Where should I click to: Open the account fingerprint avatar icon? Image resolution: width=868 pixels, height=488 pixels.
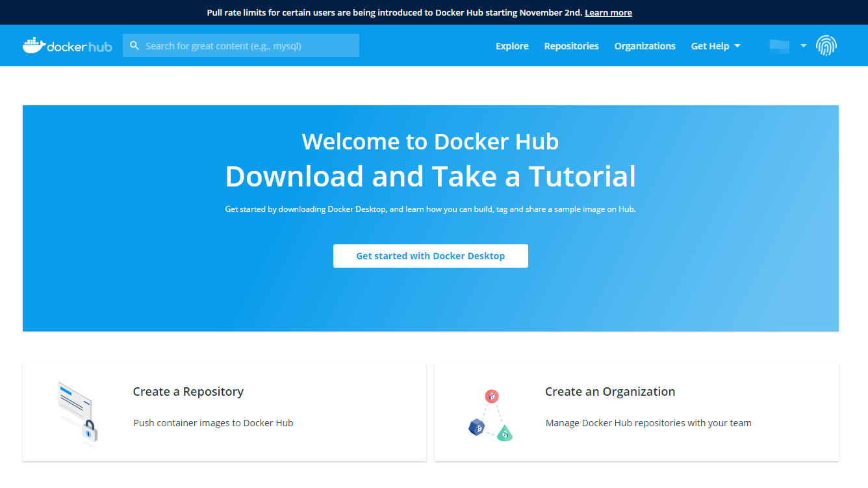point(826,45)
